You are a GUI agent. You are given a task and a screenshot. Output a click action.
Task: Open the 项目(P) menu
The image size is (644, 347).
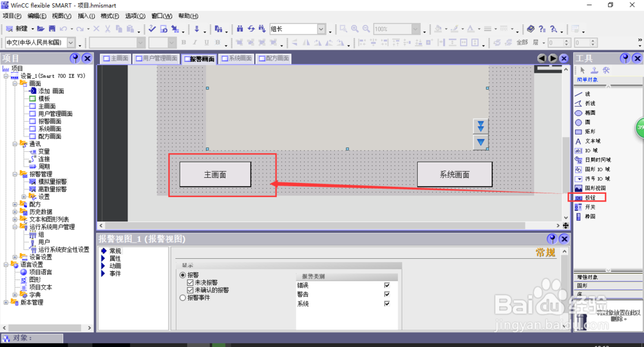(12, 16)
